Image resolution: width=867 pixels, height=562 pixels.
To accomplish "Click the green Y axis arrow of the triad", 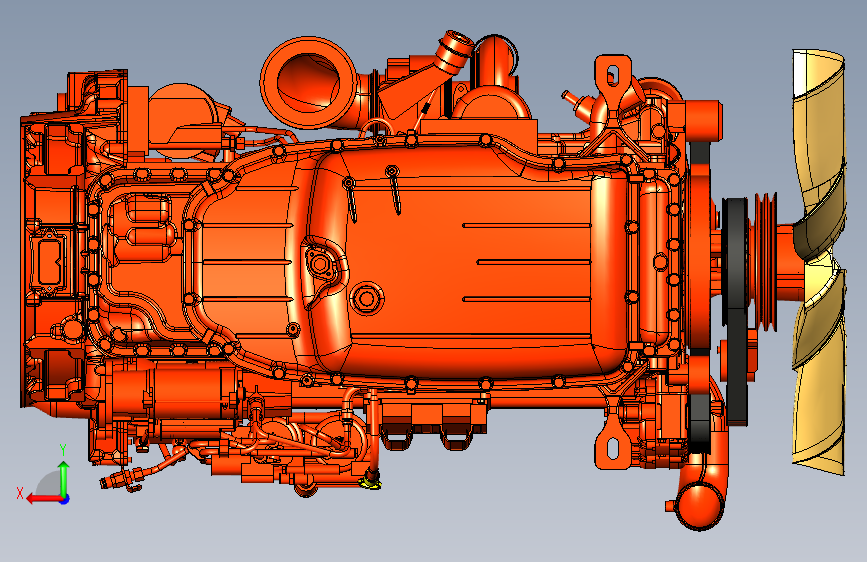I will [x=64, y=477].
